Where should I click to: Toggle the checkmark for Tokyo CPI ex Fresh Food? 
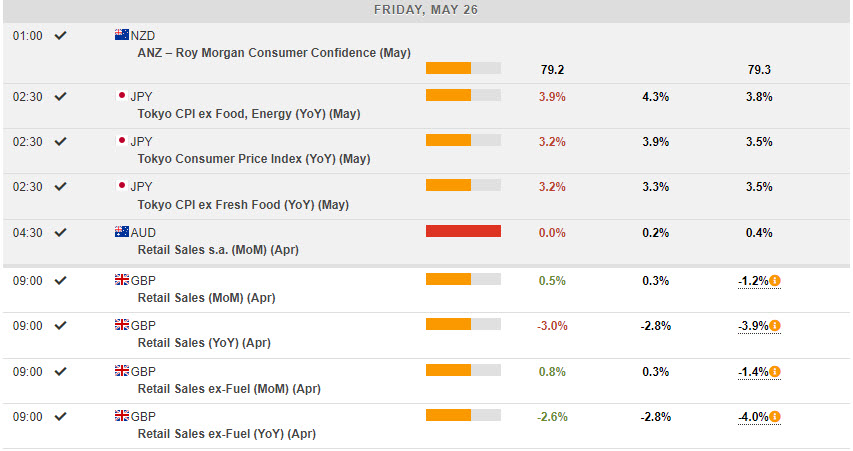(60, 186)
